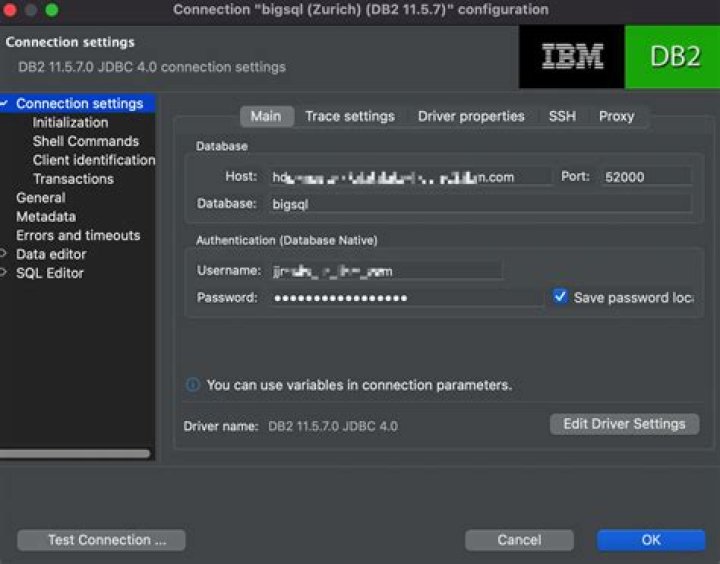Click the IBM logo banner
This screenshot has height=564, width=720.
572,56
